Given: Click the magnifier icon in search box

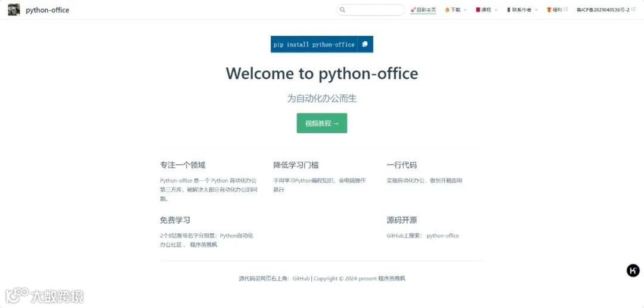Looking at the screenshot, I should [342, 10].
